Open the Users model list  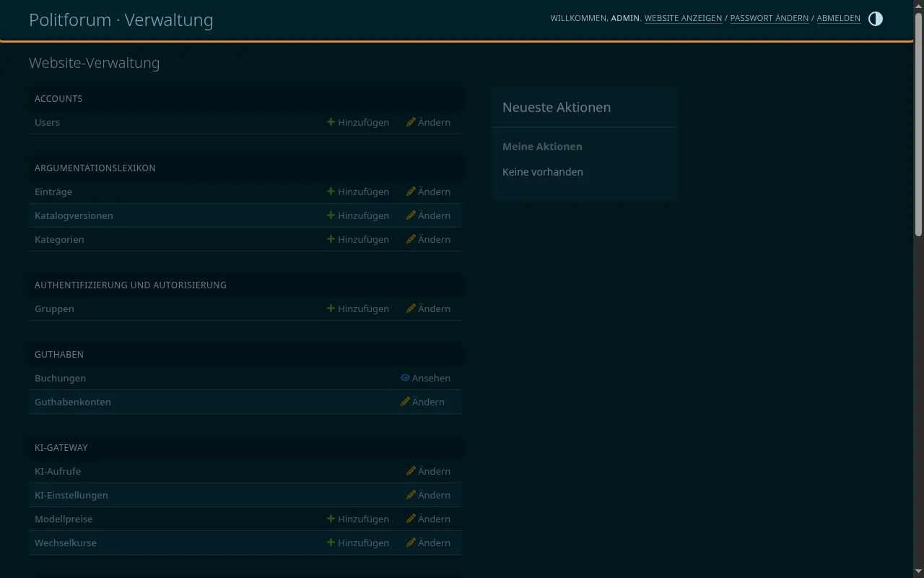pos(47,122)
